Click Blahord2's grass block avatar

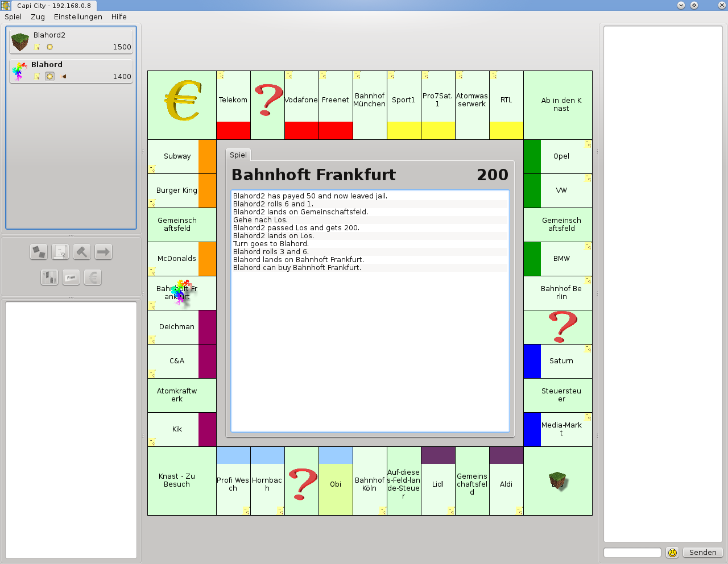[20, 42]
